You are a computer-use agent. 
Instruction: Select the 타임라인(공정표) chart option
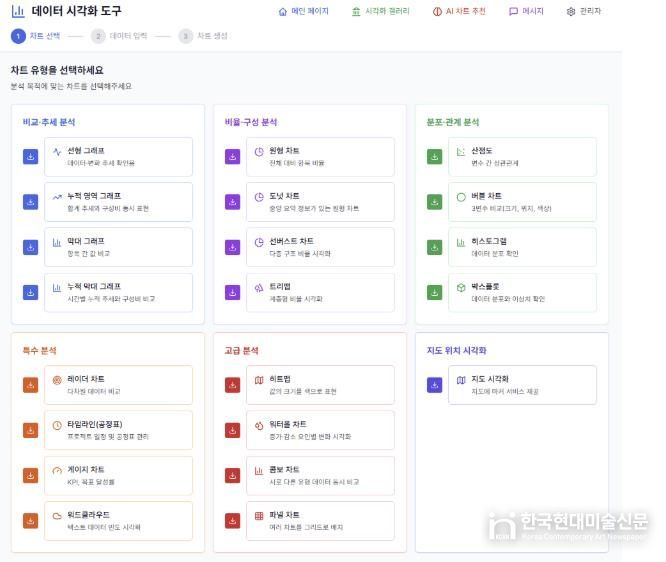pyautogui.click(x=118, y=430)
